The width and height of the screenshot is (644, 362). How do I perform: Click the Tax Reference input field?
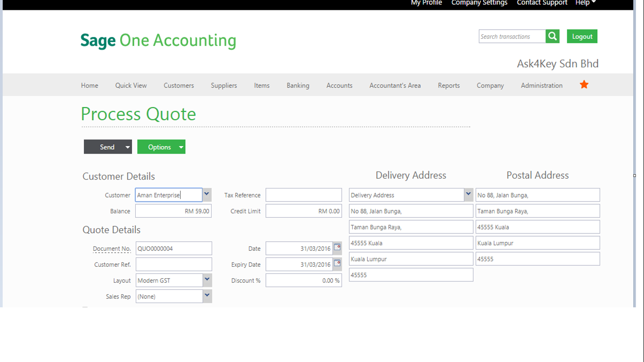point(304,195)
